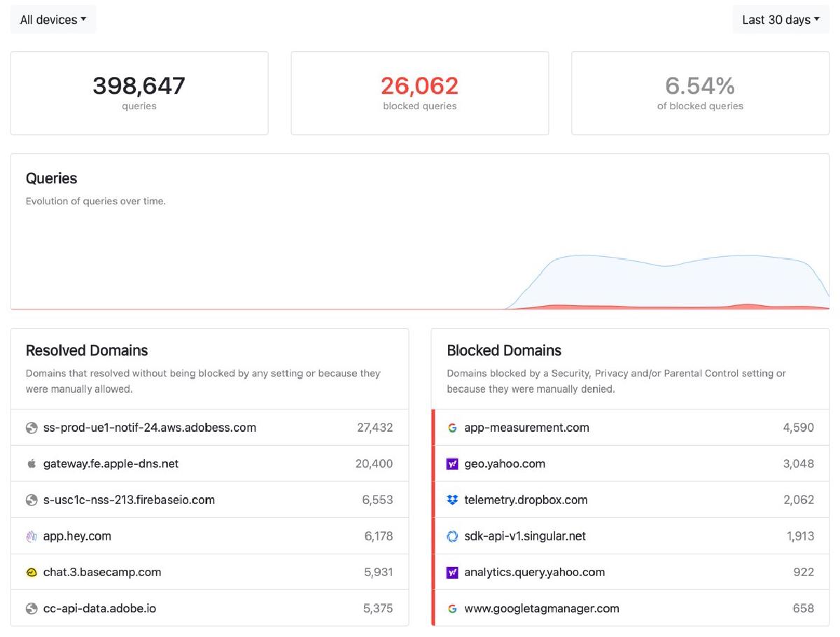The height and width of the screenshot is (637, 840).
Task: Click the Hey icon beside app.hey.com
Action: pyautogui.click(x=31, y=536)
